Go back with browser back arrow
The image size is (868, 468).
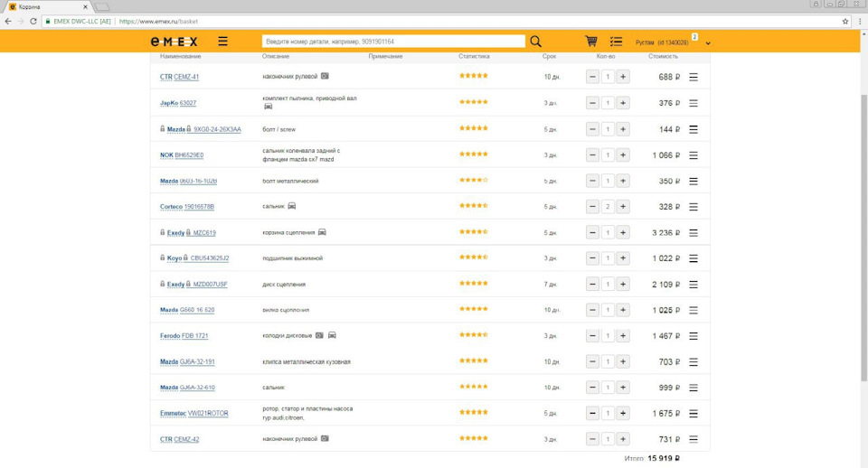coord(8,22)
